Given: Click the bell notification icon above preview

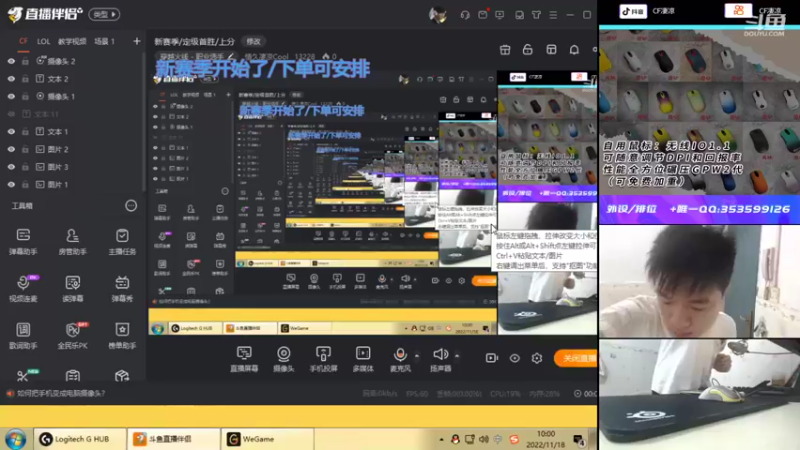Looking at the screenshot, I should (x=574, y=49).
